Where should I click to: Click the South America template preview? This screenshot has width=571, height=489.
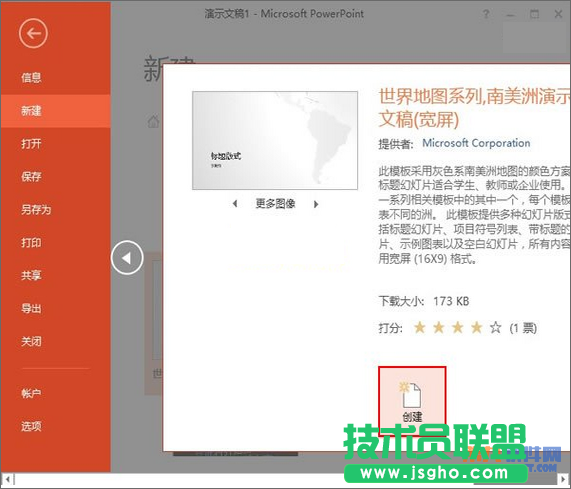(275, 141)
